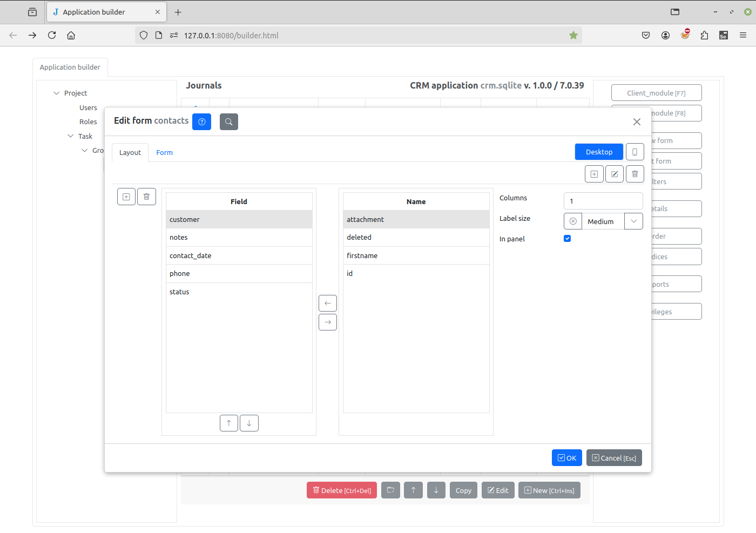Uncheck the In panel checkbox
Screen dimensions: 756x533
(x=567, y=239)
